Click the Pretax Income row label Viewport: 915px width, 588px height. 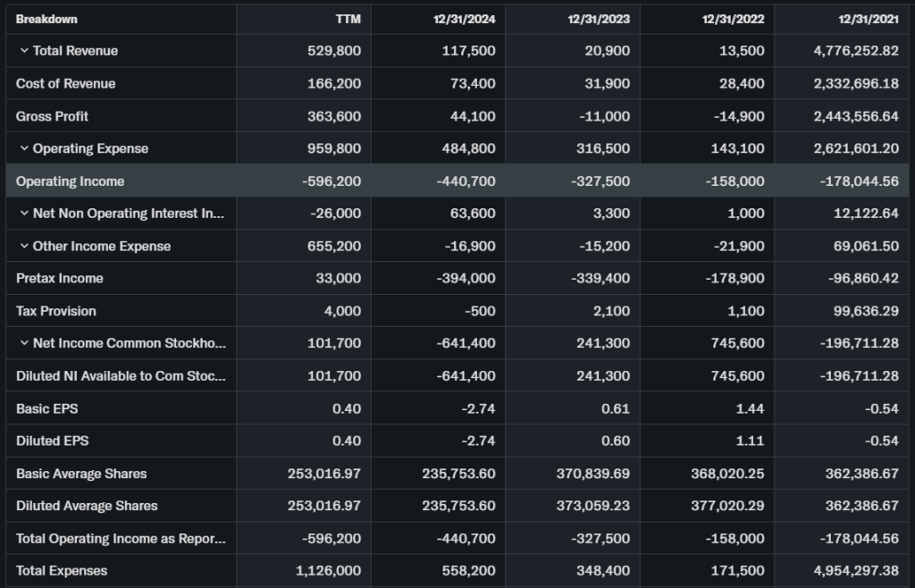[x=59, y=278]
